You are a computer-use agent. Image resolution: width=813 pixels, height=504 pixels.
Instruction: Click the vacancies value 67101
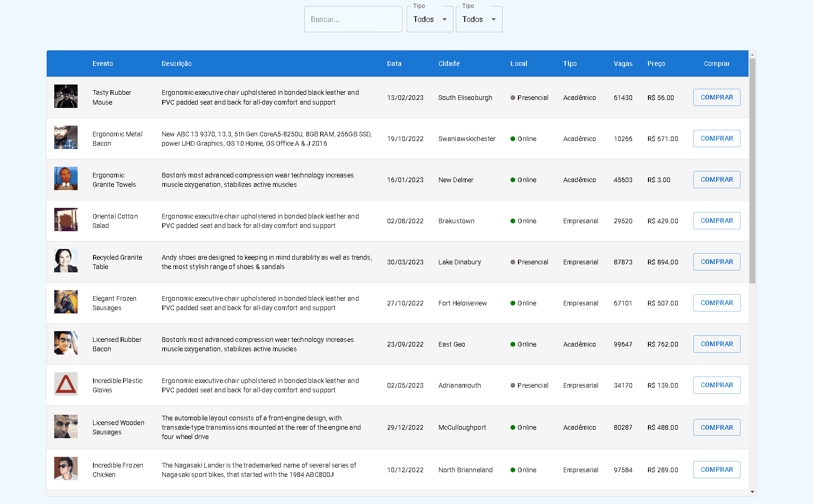[623, 303]
